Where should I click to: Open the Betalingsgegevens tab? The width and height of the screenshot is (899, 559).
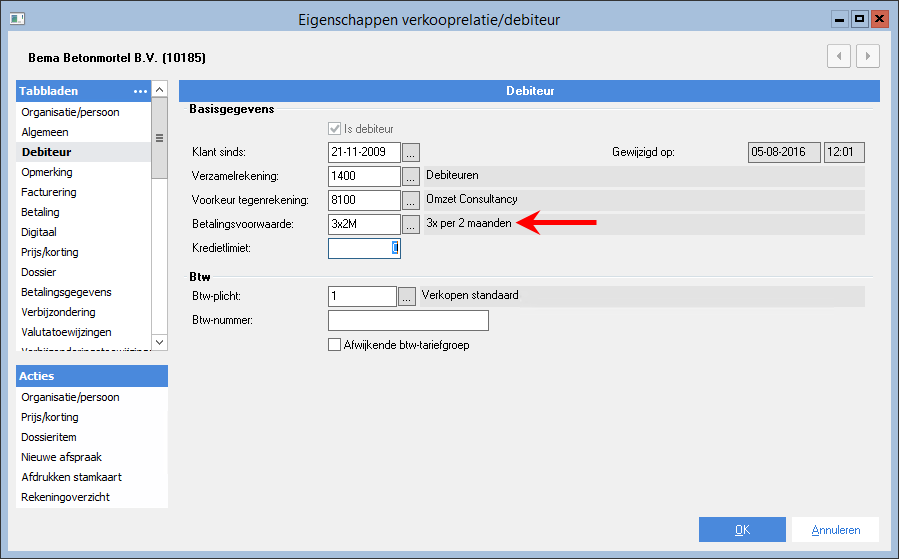(84, 292)
